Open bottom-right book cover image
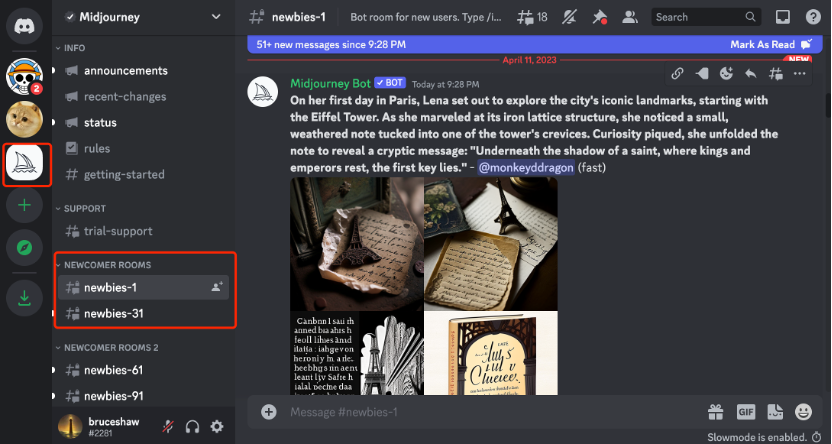This screenshot has width=832, height=444. [x=491, y=353]
